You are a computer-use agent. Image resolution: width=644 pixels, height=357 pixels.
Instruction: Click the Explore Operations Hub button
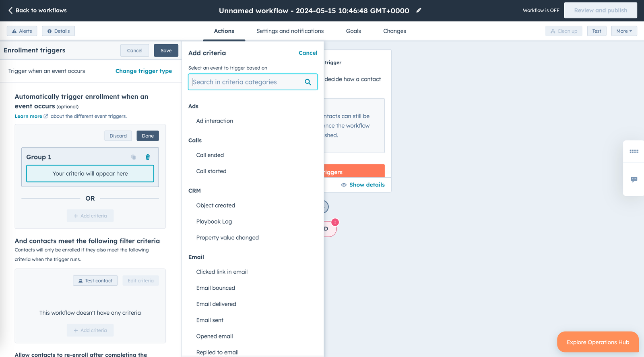[x=598, y=342]
